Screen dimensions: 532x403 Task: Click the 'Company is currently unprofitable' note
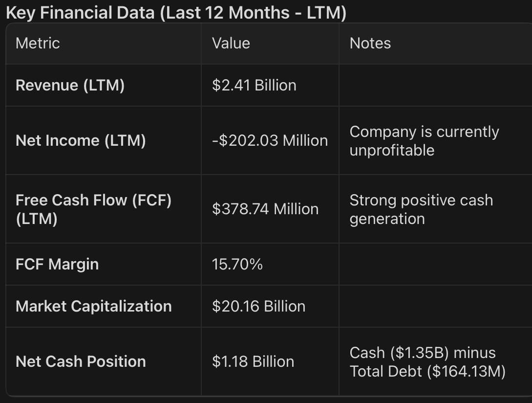pos(424,140)
